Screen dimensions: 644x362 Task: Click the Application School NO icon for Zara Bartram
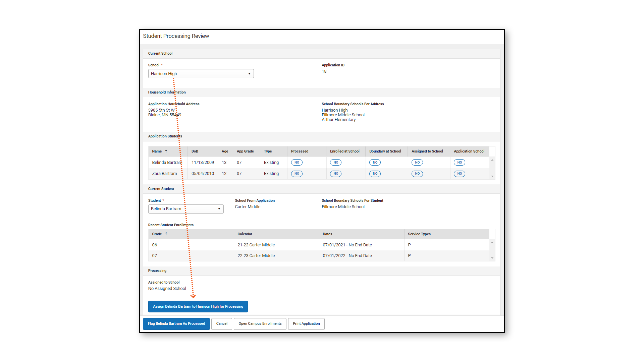pos(460,173)
